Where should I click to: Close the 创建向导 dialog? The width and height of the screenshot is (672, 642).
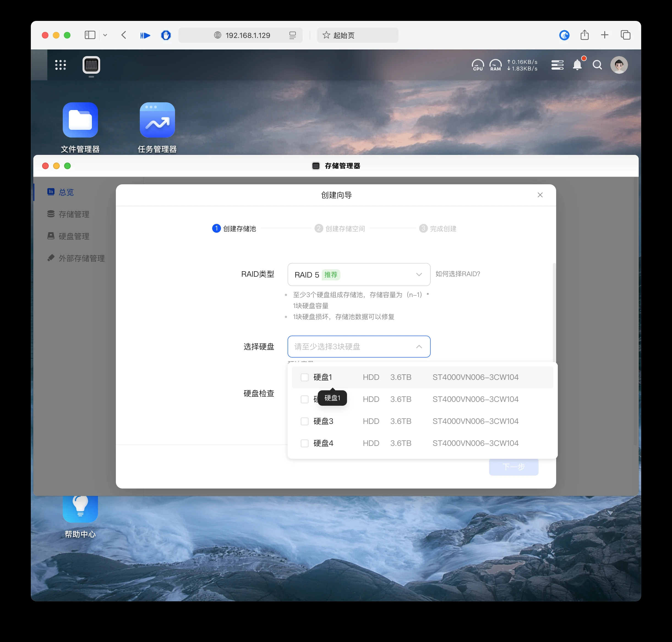click(540, 195)
